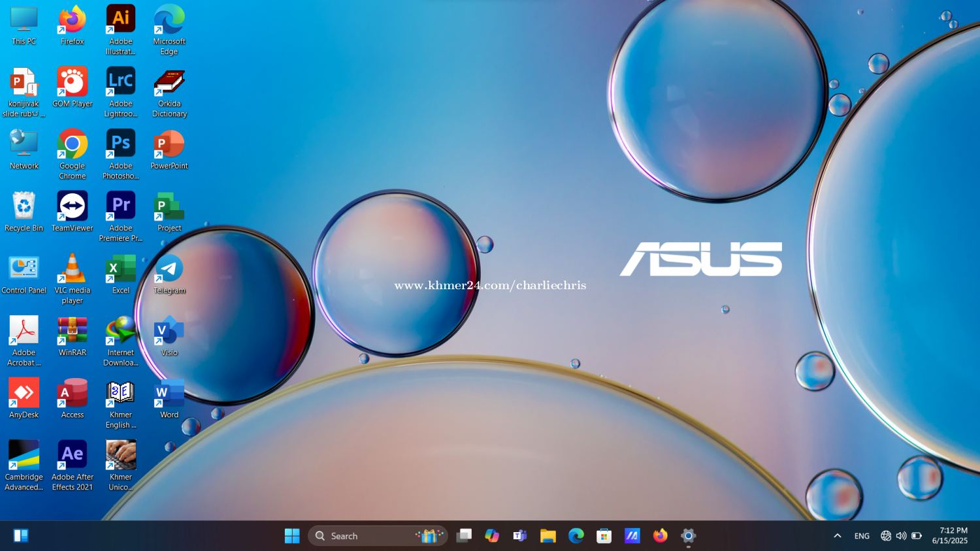Viewport: 980px width, 551px height.
Task: Open the Windows Start menu
Action: click(x=292, y=536)
